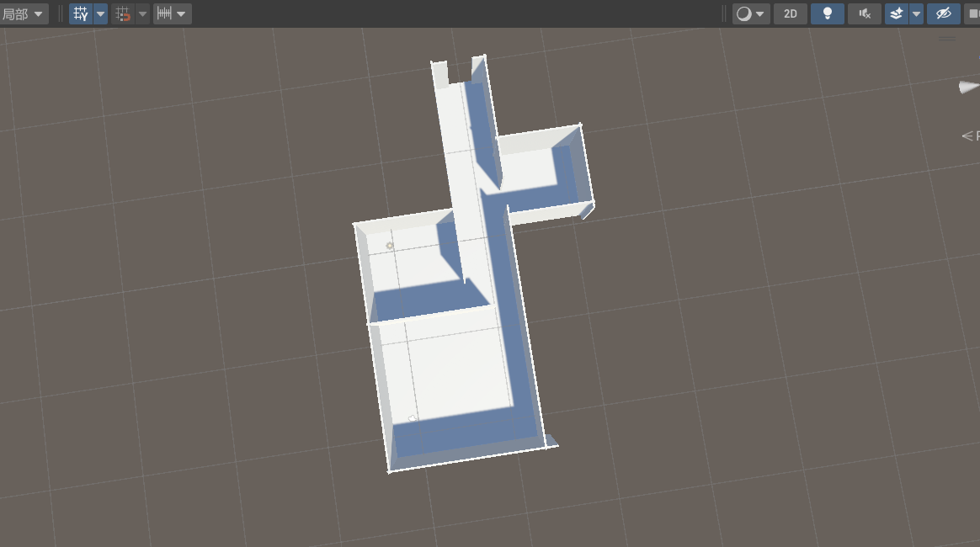Image resolution: width=980 pixels, height=547 pixels.
Task: Open the 局部 handle rotation dropdown
Action: [x=23, y=13]
